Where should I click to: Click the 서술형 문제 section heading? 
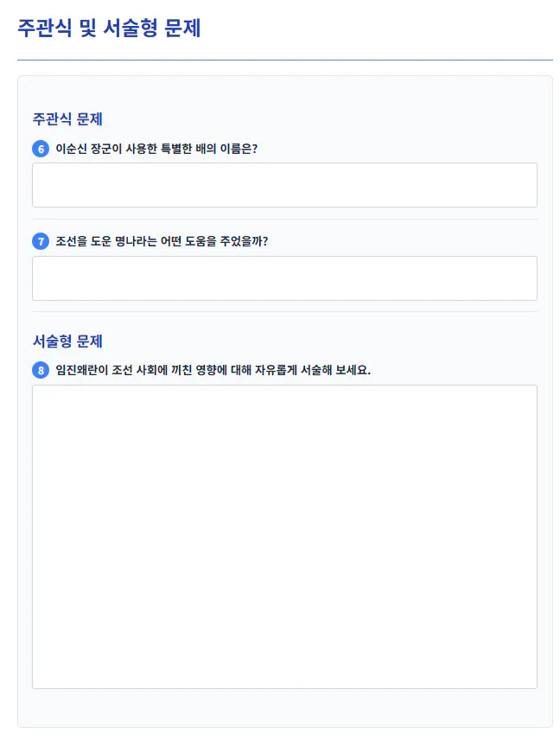(67, 341)
